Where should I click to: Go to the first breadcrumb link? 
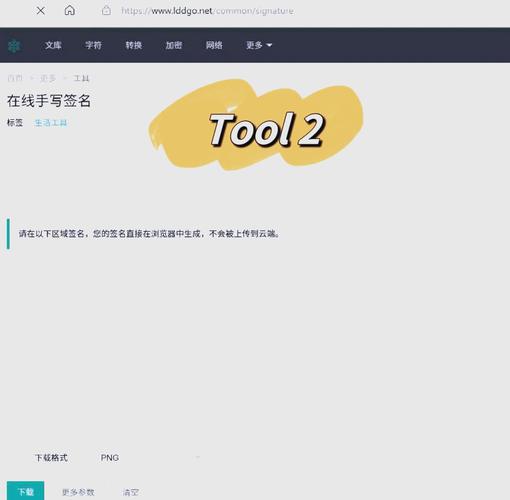(15, 78)
